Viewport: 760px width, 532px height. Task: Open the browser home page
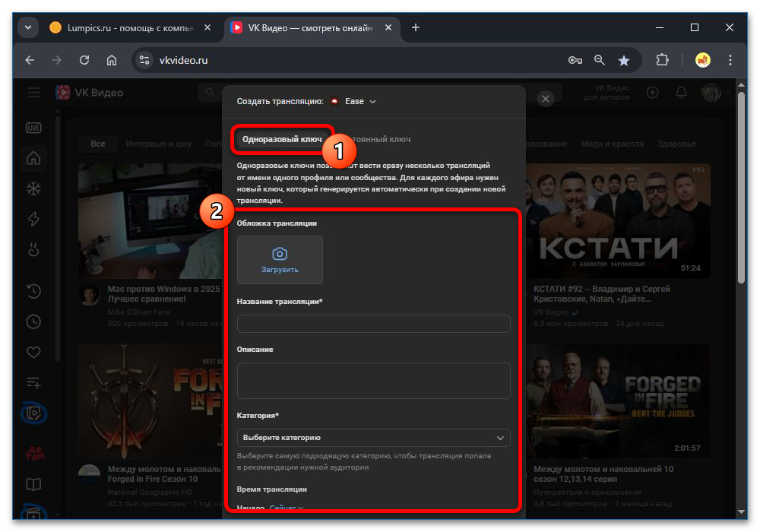point(112,60)
